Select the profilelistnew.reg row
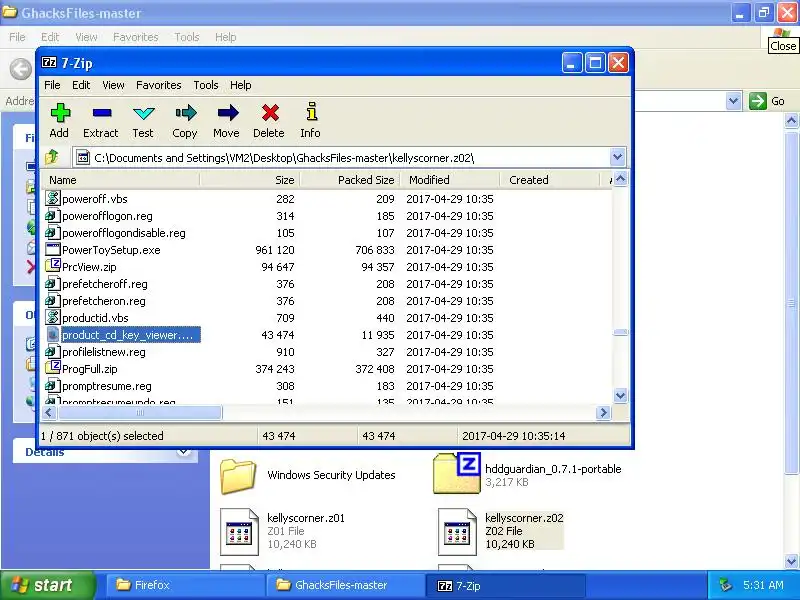Viewport: 800px width, 600px height. (x=327, y=352)
